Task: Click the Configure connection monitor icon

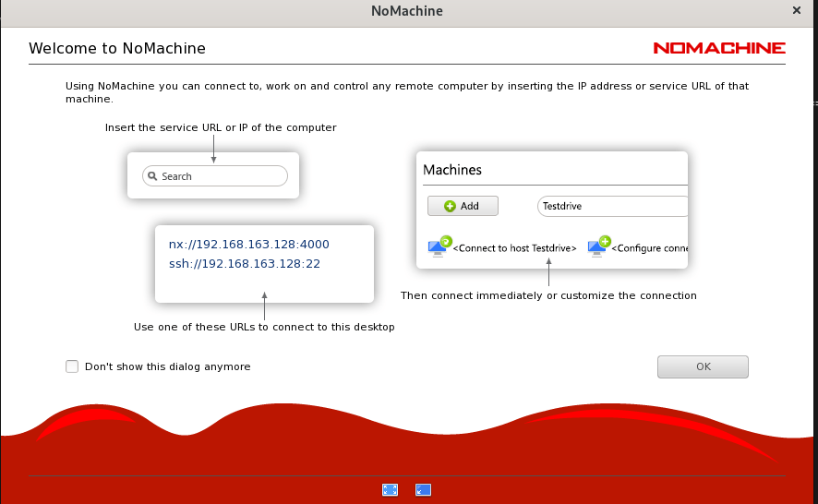Action: 599,246
